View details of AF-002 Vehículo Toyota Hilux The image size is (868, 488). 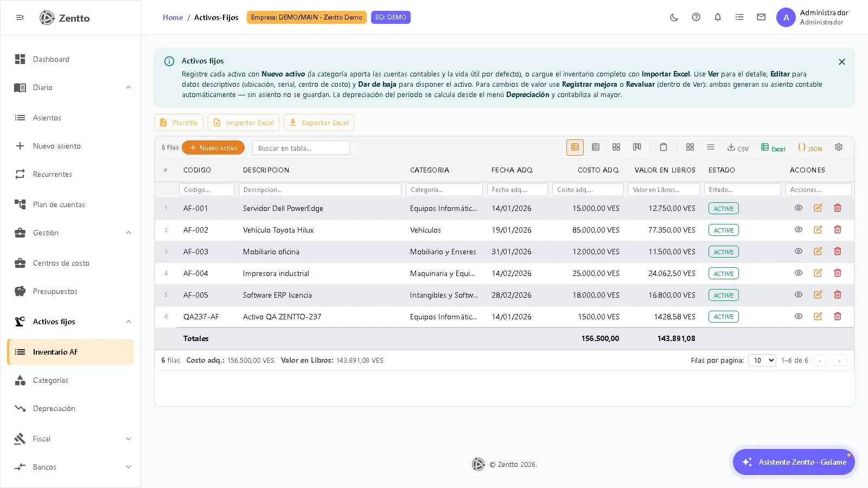tap(799, 229)
